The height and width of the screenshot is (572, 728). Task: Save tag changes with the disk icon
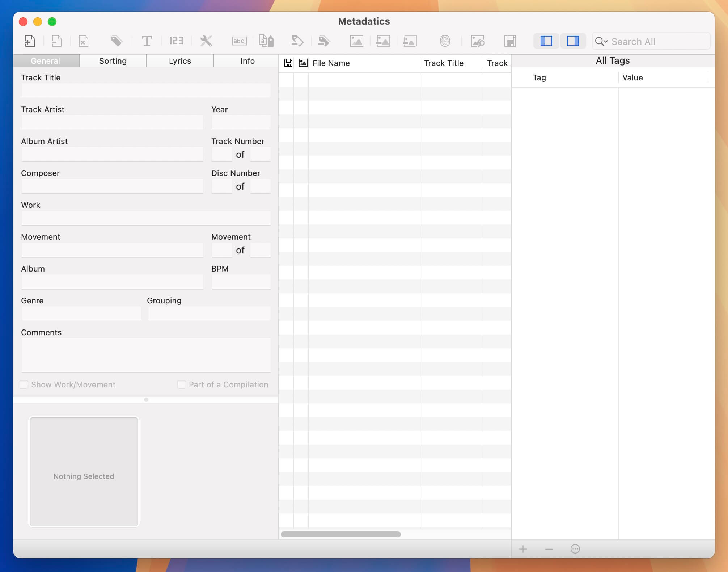point(511,41)
